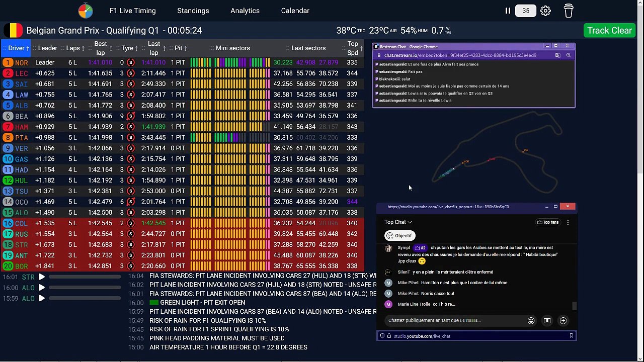Image resolution: width=644 pixels, height=362 pixels.
Task: Click the Restream logo in window title
Action: tap(376, 47)
